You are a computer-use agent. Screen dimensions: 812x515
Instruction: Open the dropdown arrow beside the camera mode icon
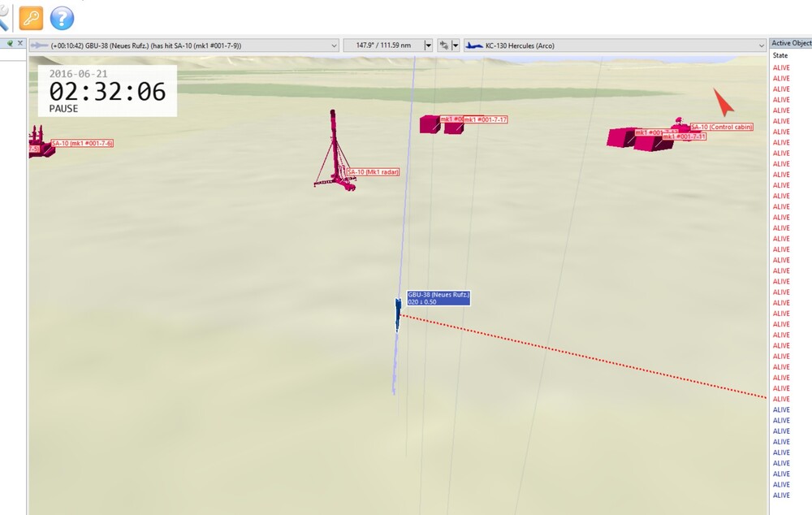(456, 45)
